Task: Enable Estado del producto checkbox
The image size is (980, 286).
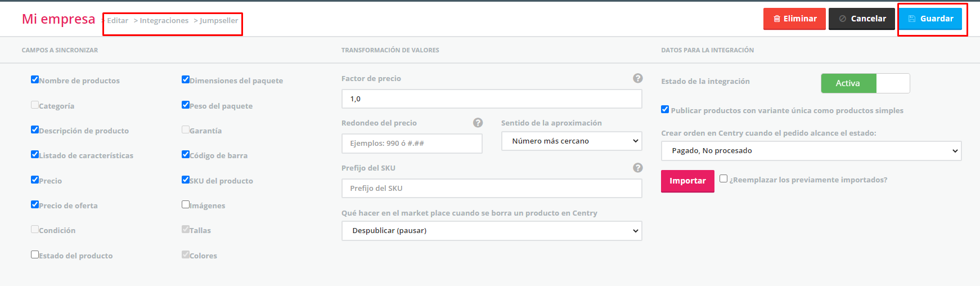Action: [35, 254]
